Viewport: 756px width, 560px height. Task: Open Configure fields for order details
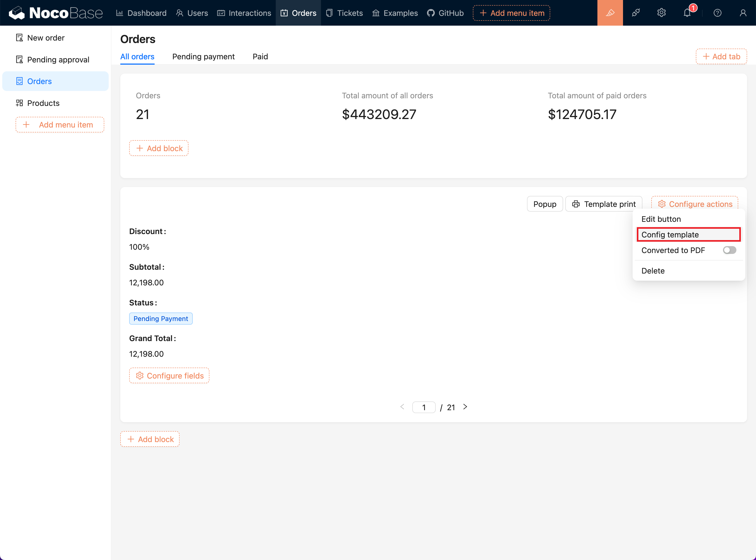coord(169,375)
